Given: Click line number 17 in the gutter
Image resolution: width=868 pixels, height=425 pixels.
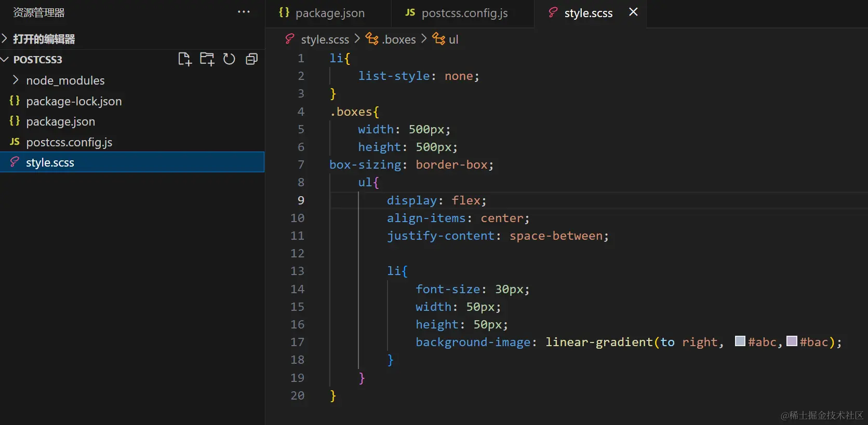Looking at the screenshot, I should click(x=297, y=342).
